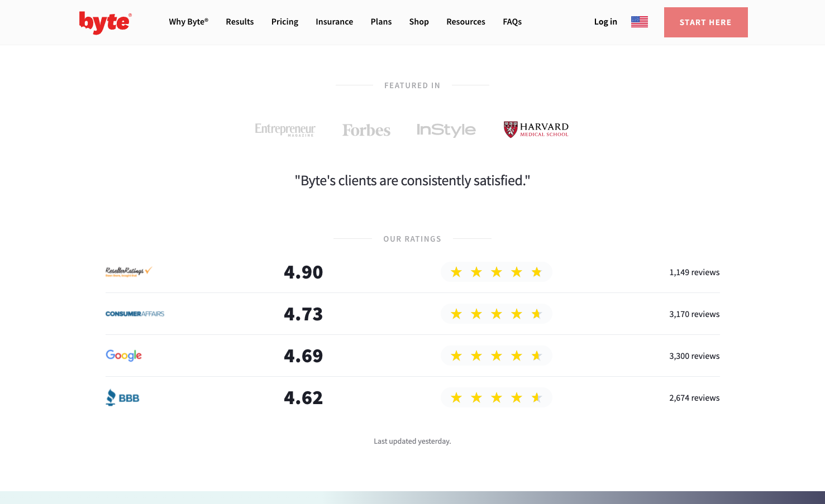
Task: Select the Google logo in the ratings list
Action: click(123, 356)
